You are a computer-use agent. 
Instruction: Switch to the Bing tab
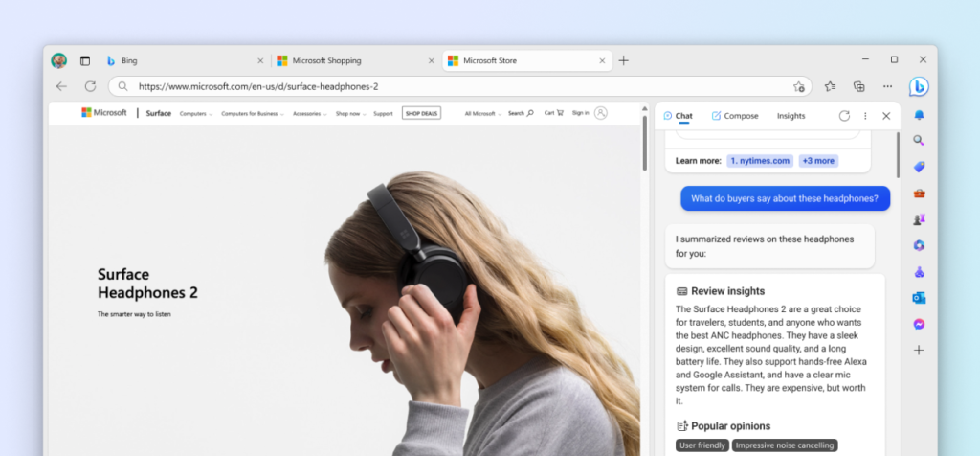click(185, 60)
